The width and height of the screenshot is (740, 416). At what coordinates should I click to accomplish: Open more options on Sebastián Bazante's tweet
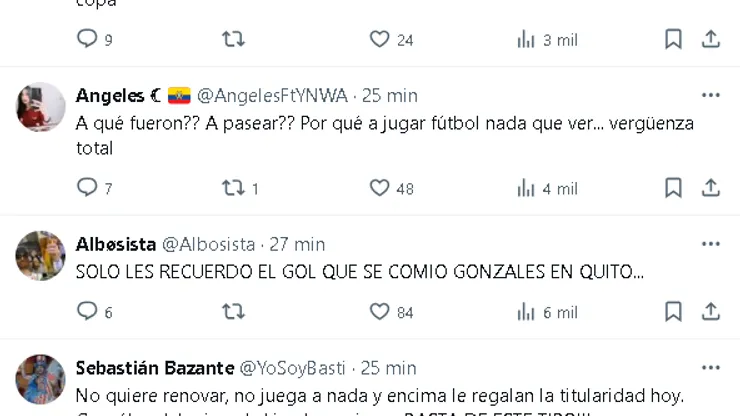coord(711,368)
